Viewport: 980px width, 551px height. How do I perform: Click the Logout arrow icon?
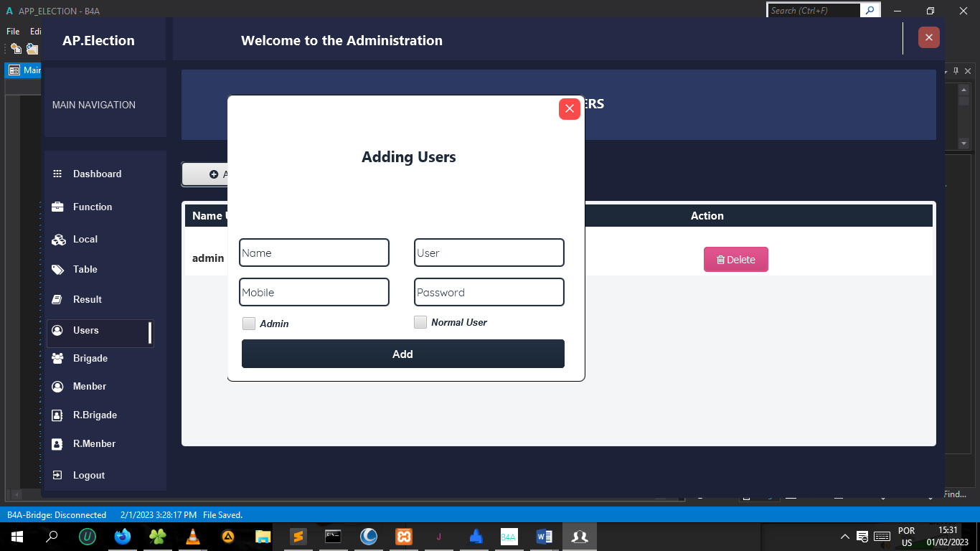click(57, 475)
